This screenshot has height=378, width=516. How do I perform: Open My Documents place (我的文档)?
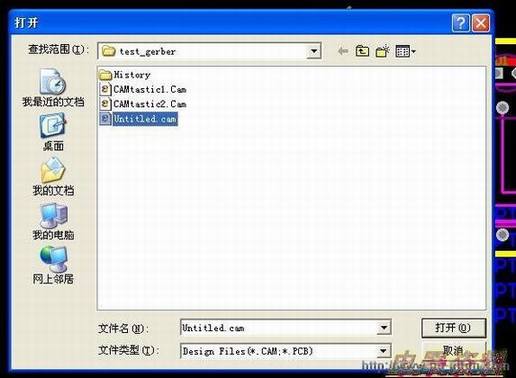[x=53, y=177]
